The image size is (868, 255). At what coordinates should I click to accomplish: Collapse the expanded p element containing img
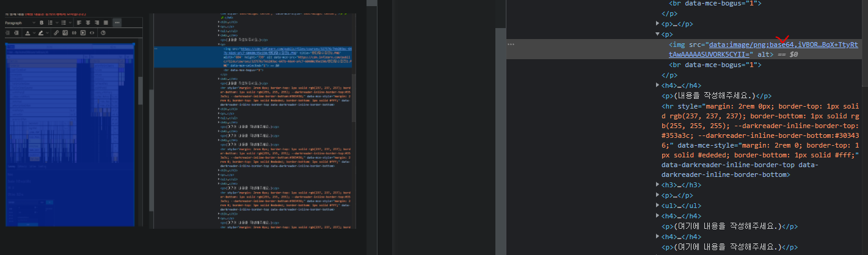click(658, 34)
